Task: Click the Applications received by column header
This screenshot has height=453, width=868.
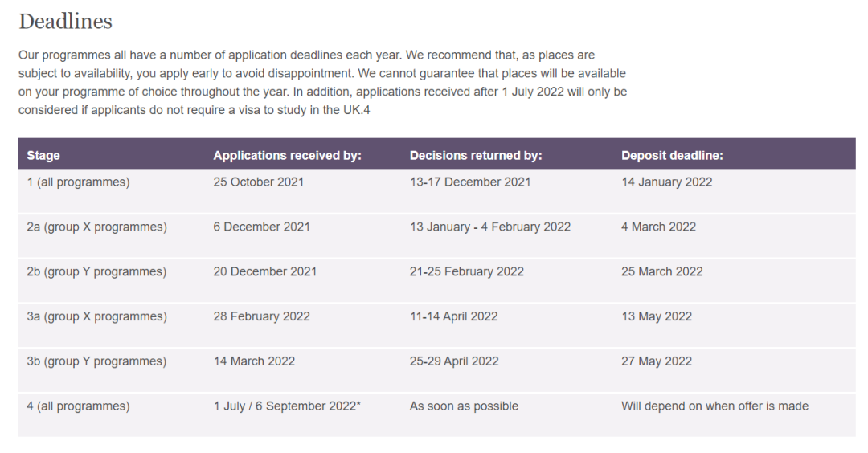Action: tap(287, 156)
